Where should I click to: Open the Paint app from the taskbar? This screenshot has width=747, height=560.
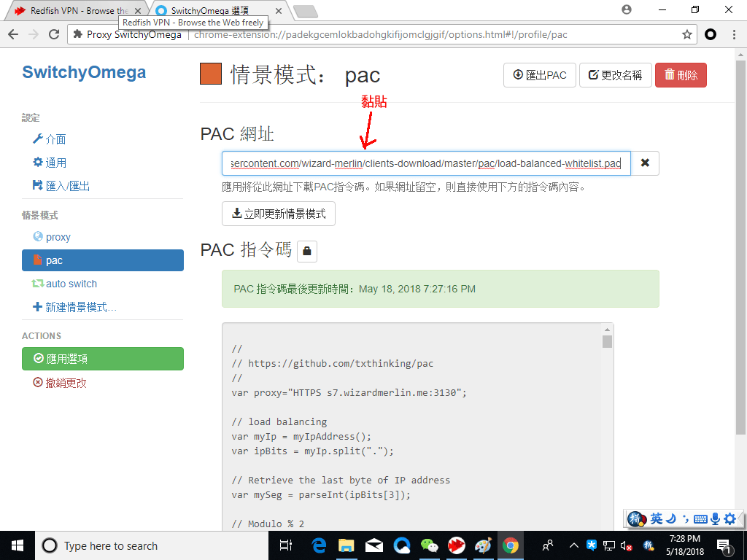pos(484,545)
